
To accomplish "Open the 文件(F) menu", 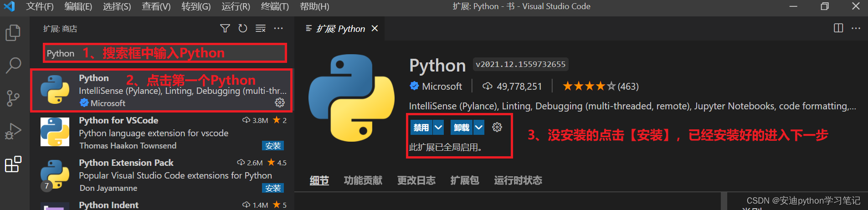I will (x=40, y=6).
